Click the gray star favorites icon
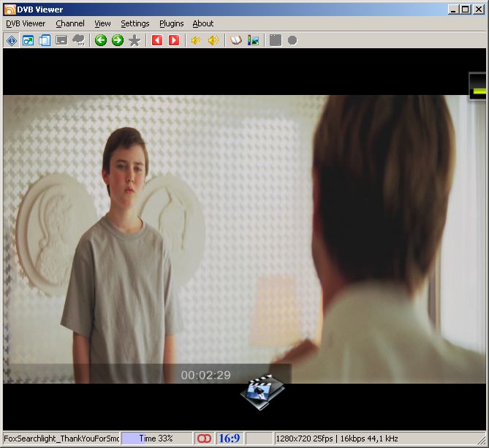 click(x=134, y=40)
